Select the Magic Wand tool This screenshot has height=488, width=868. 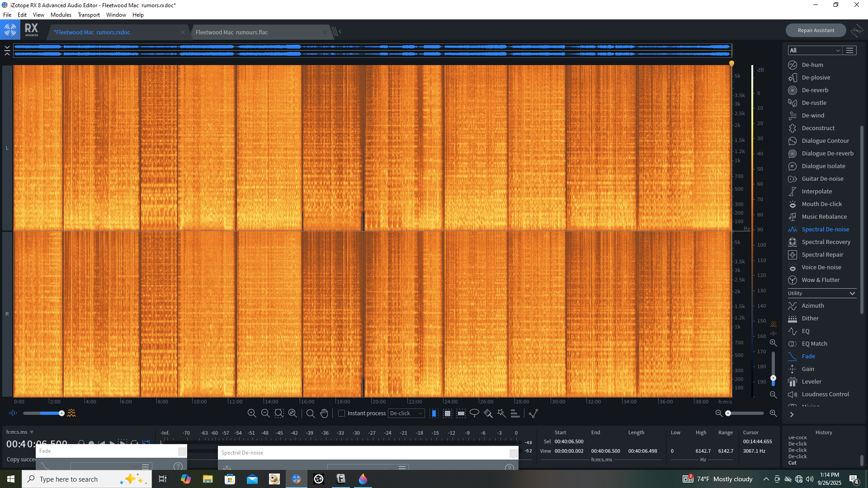click(x=501, y=413)
